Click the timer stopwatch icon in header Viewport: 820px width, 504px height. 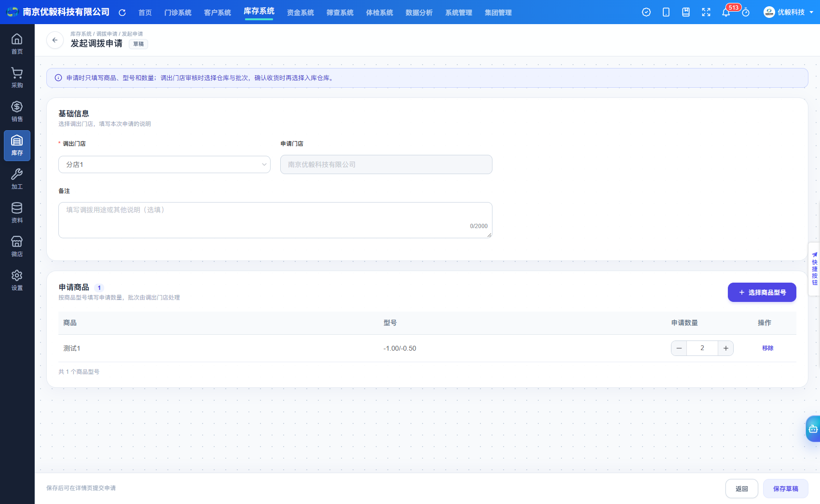[x=746, y=12]
